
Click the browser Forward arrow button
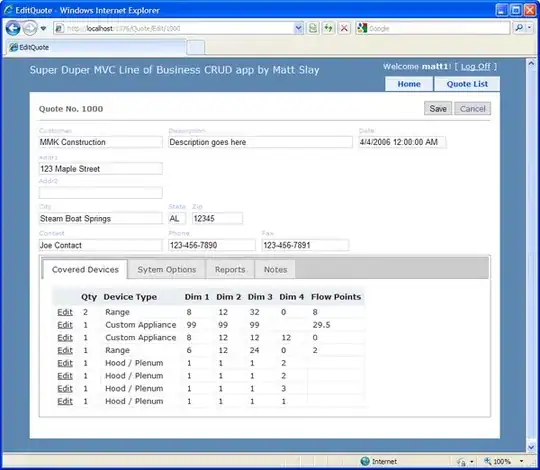pos(30,28)
